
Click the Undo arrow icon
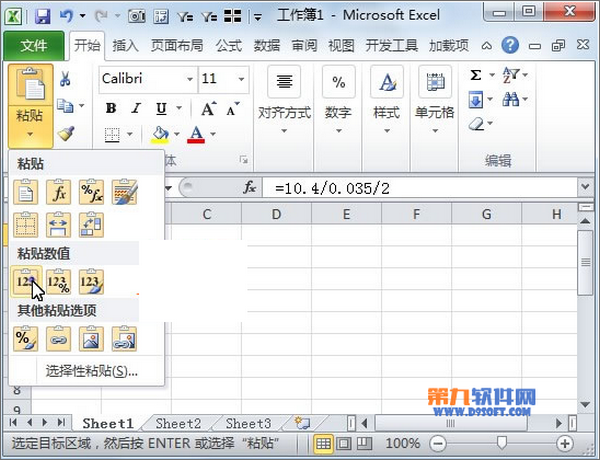pyautogui.click(x=67, y=16)
